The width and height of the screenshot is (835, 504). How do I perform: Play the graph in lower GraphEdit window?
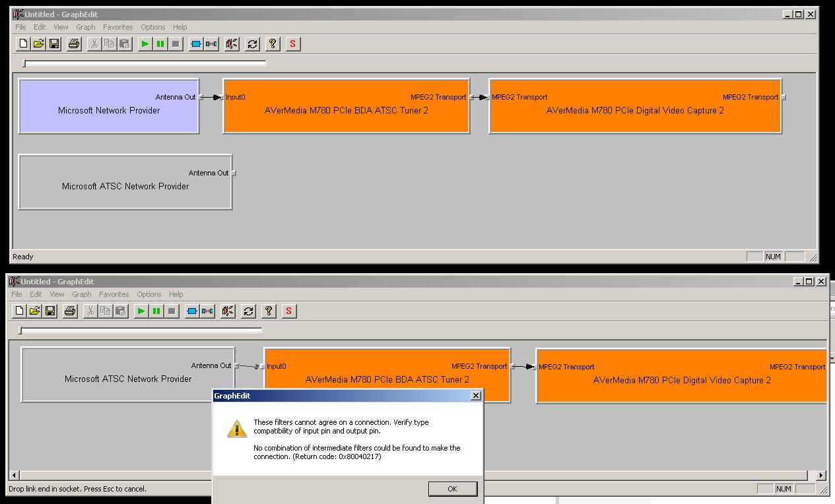point(141,311)
